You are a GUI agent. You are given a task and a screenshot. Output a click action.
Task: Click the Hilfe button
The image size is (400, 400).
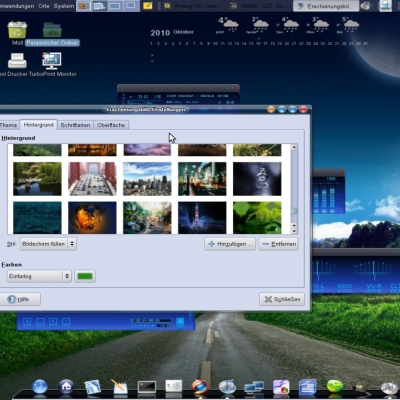coord(19,299)
